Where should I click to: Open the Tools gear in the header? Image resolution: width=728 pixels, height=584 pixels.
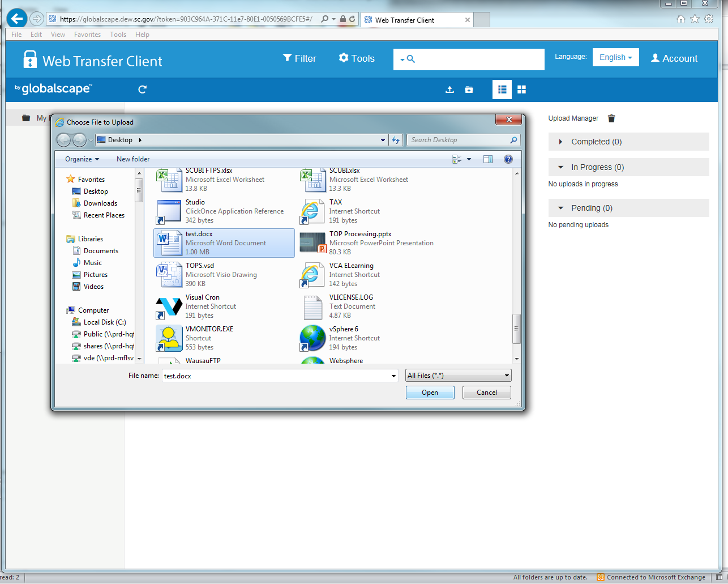[357, 58]
